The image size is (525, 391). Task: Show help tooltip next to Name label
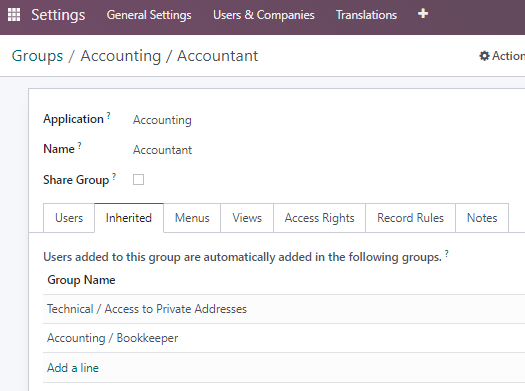click(80, 145)
